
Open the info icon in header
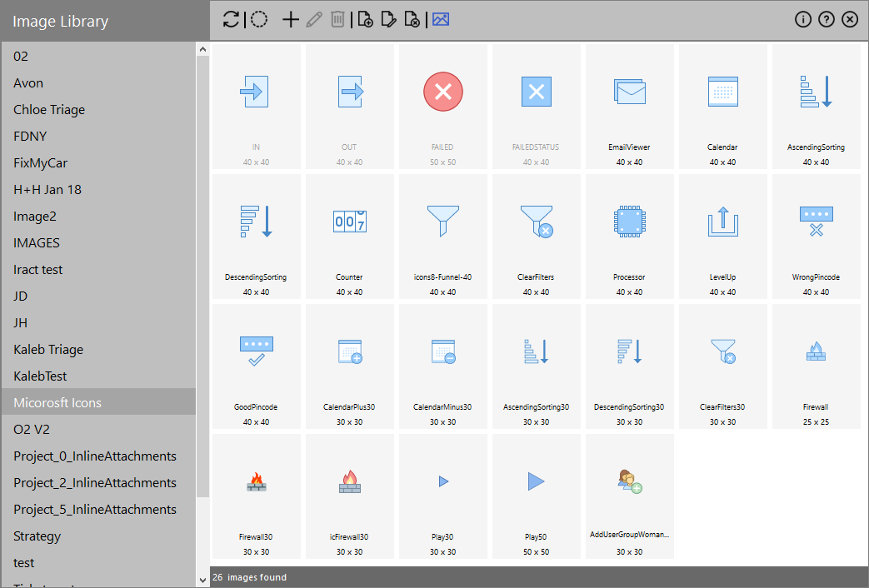[803, 19]
